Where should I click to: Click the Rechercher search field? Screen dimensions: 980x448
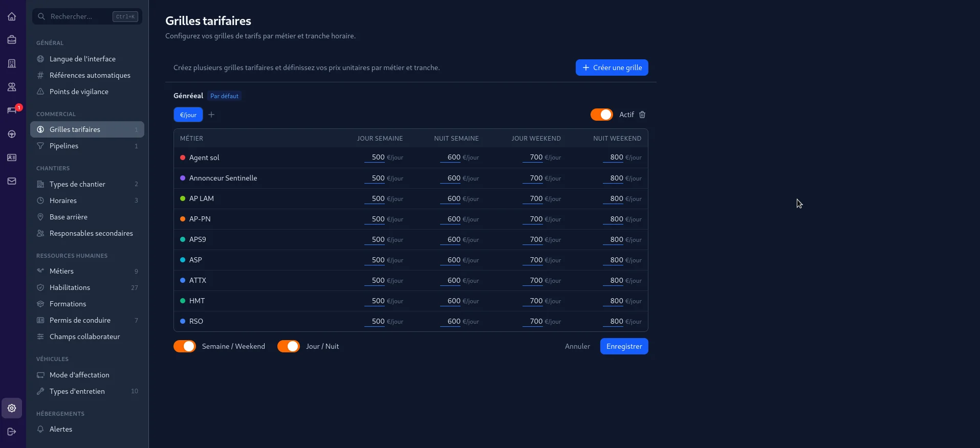pos(79,16)
